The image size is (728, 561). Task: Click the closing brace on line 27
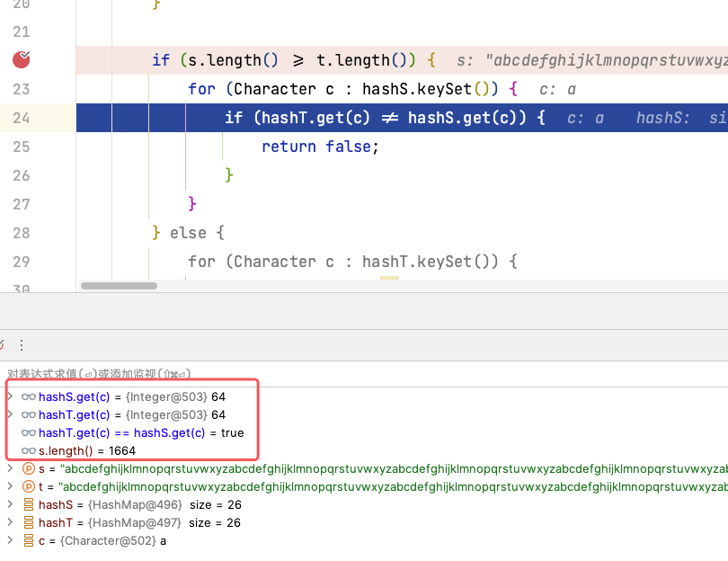point(192,204)
